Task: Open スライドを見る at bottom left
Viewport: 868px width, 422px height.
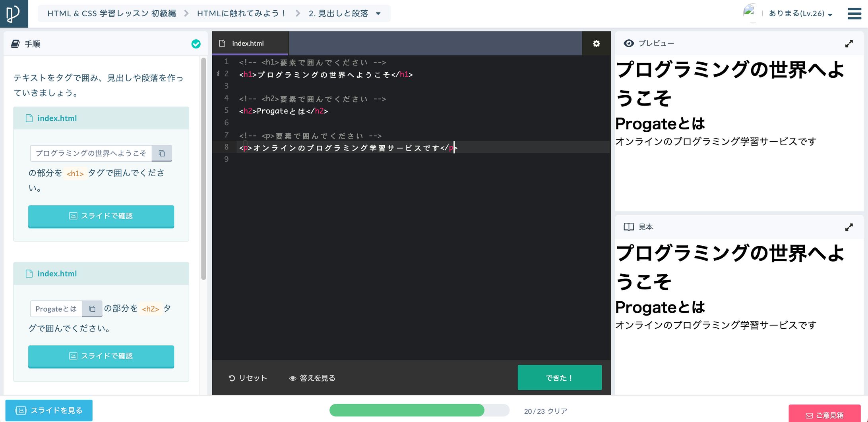Action: click(x=49, y=410)
